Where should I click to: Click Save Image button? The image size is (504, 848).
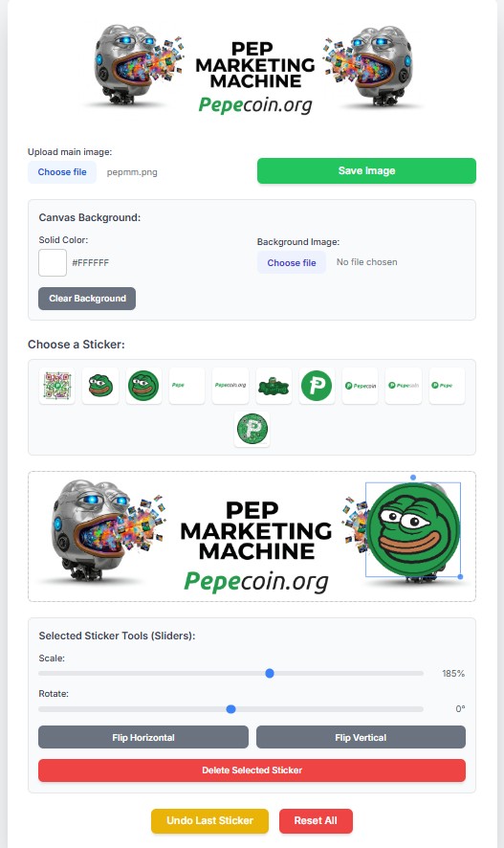[367, 171]
